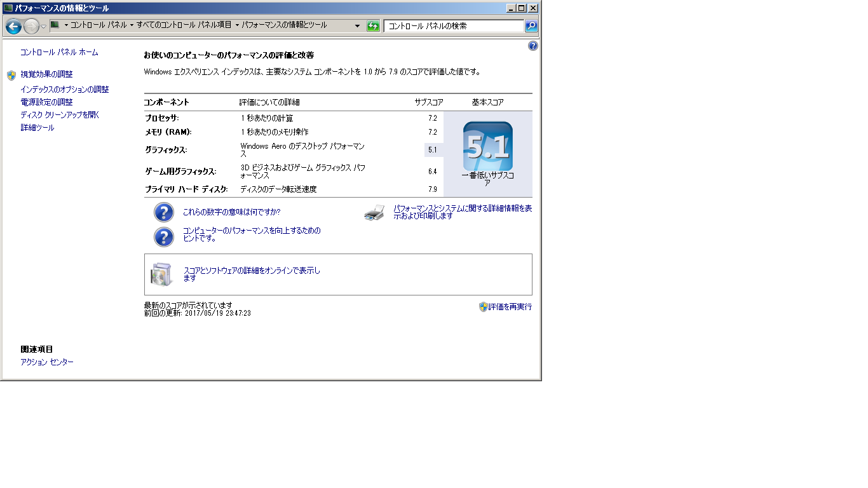Click the サブスコア column header
Screen dimensions: 868x488
point(429,102)
